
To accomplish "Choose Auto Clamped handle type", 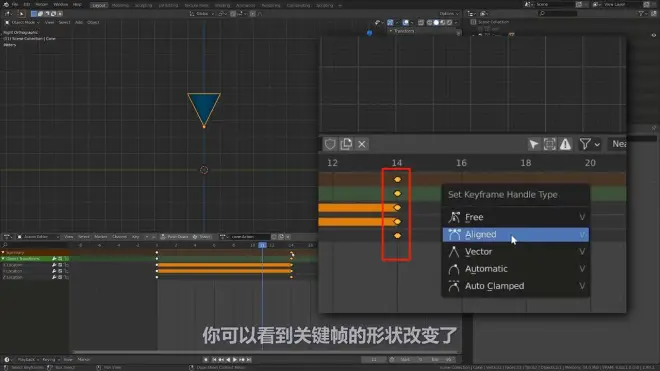I will [515, 286].
